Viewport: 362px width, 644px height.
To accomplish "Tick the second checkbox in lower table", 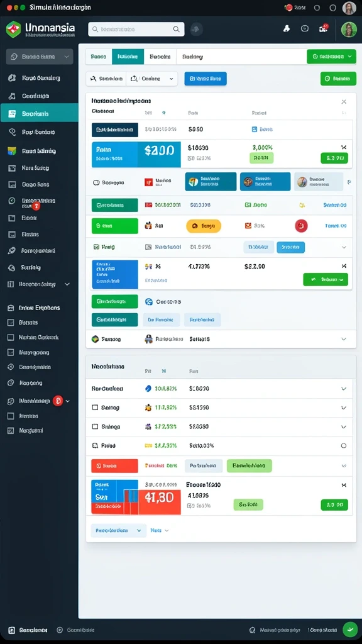I will tap(95, 426).
